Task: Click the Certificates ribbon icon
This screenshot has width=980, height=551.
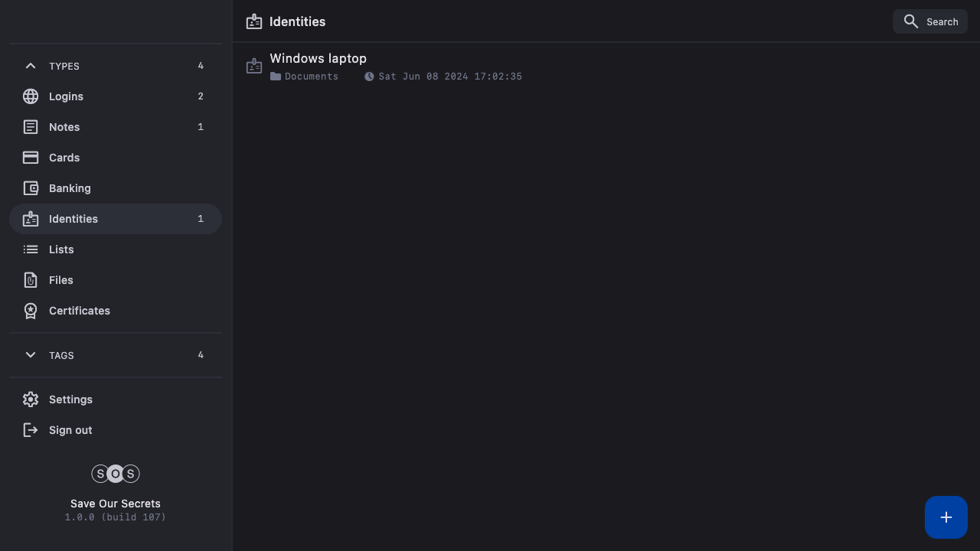Action: [31, 311]
